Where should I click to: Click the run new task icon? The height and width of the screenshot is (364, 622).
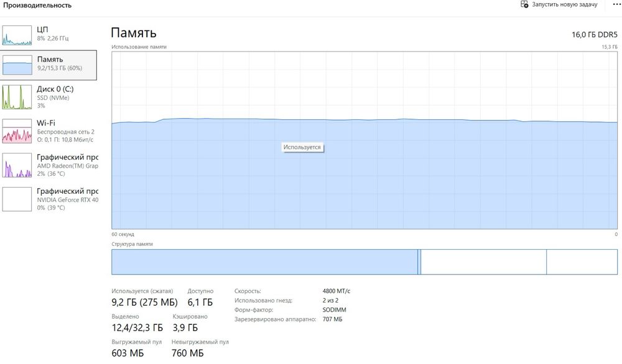click(x=524, y=4)
